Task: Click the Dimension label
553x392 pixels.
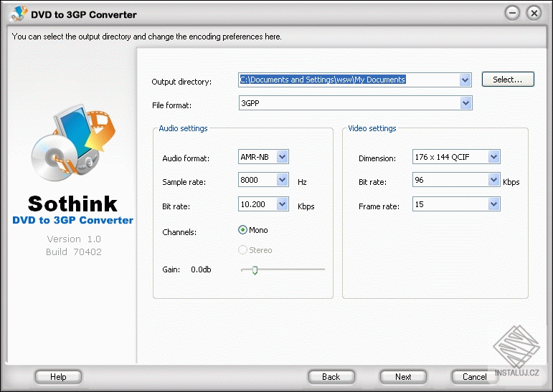Action: (x=377, y=158)
